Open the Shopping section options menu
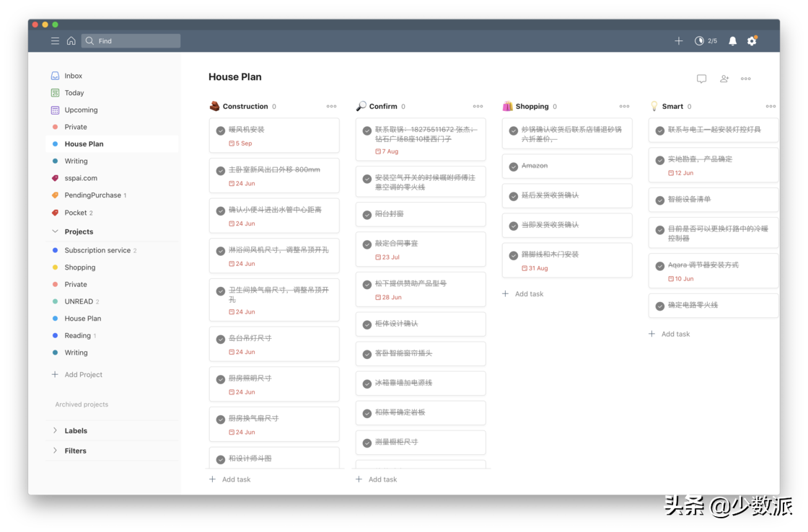Viewport: 808px width, 532px height. pyautogui.click(x=624, y=107)
